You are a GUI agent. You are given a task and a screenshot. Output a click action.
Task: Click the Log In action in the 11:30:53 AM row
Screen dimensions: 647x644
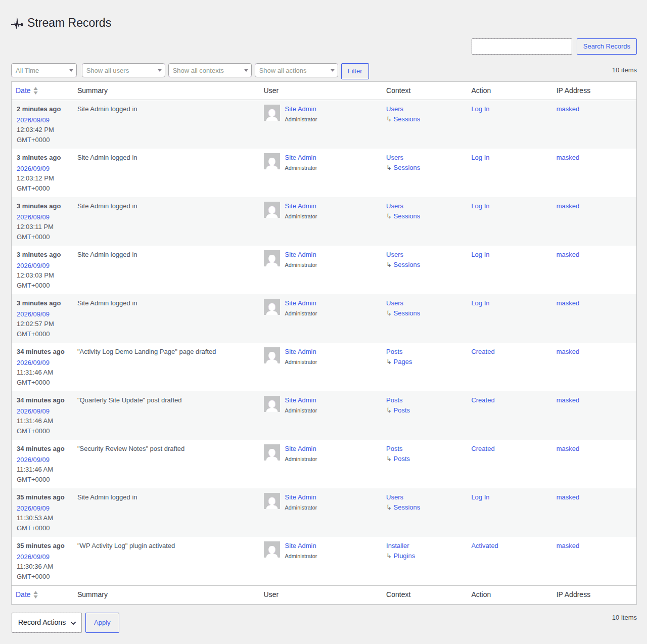point(481,497)
